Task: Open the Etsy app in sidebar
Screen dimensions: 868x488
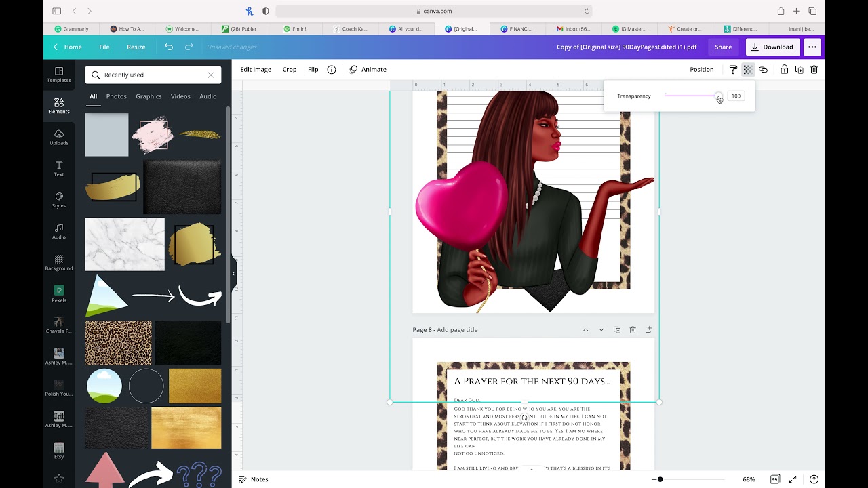Action: (59, 451)
